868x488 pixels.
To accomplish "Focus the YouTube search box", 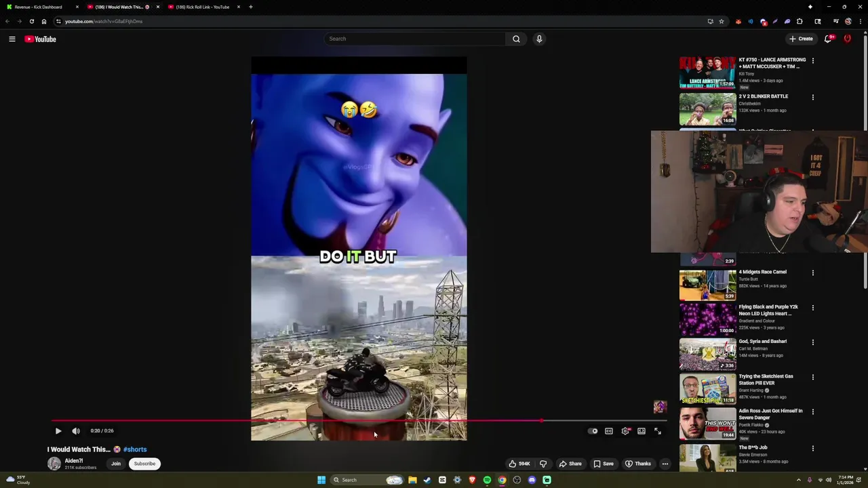I will point(414,39).
